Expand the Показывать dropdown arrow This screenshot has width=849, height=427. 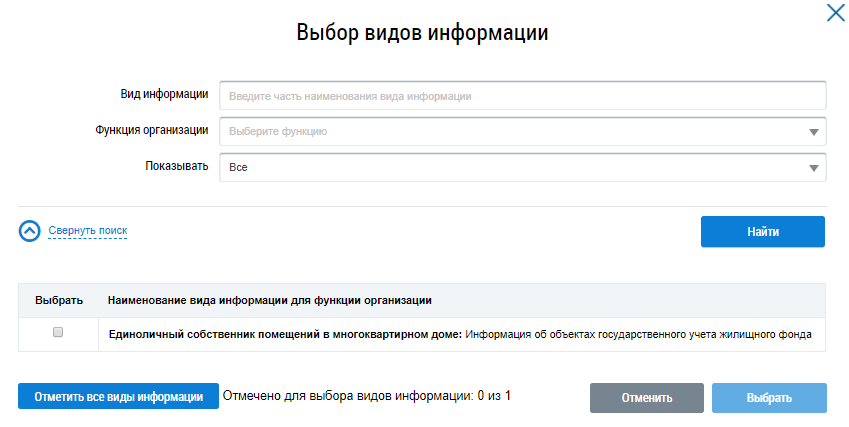click(814, 168)
